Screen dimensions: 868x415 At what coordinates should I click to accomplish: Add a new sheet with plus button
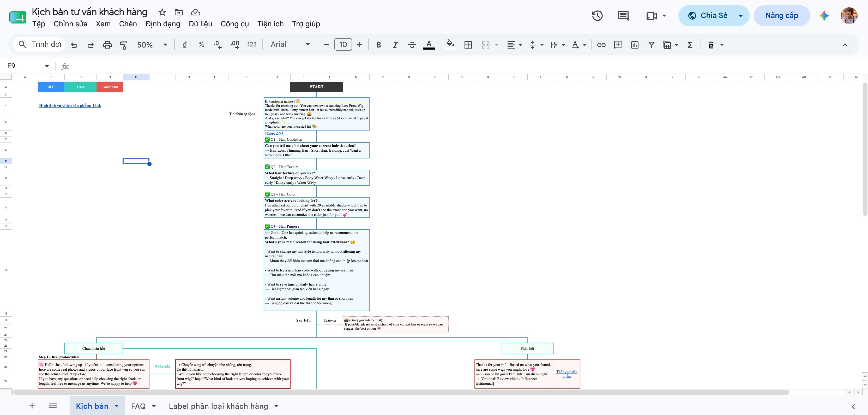click(x=32, y=406)
